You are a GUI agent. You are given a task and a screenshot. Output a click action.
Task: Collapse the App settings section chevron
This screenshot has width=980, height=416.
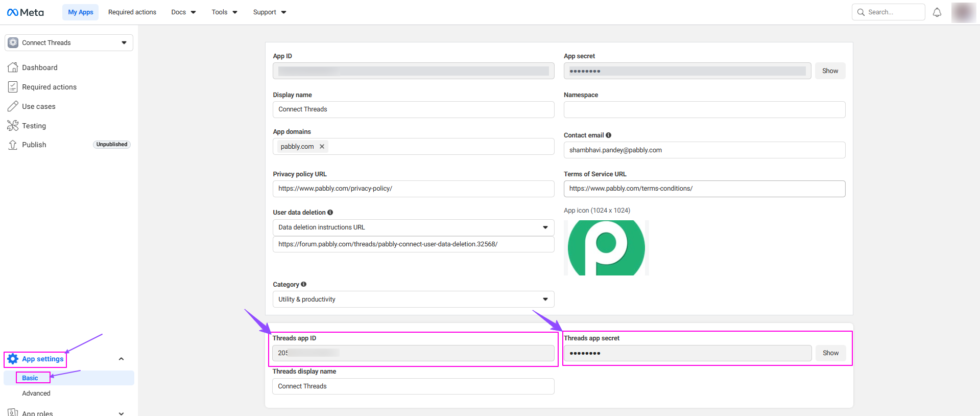coord(121,359)
